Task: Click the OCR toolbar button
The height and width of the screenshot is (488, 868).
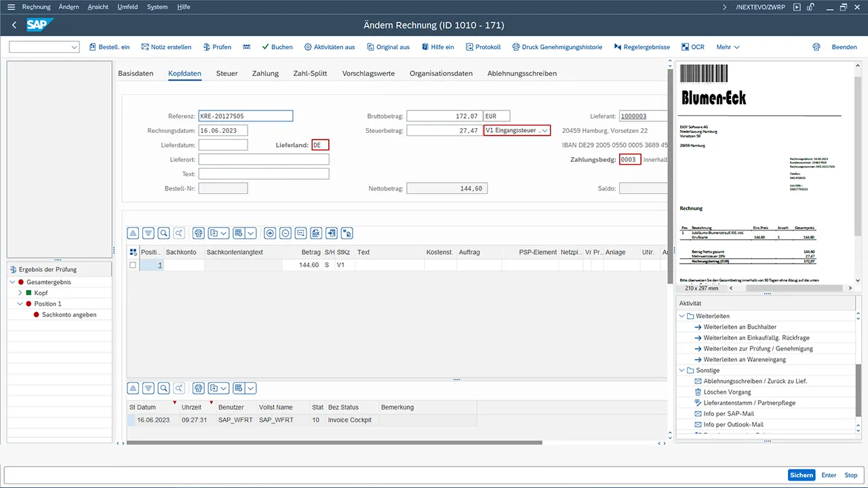Action: point(692,47)
